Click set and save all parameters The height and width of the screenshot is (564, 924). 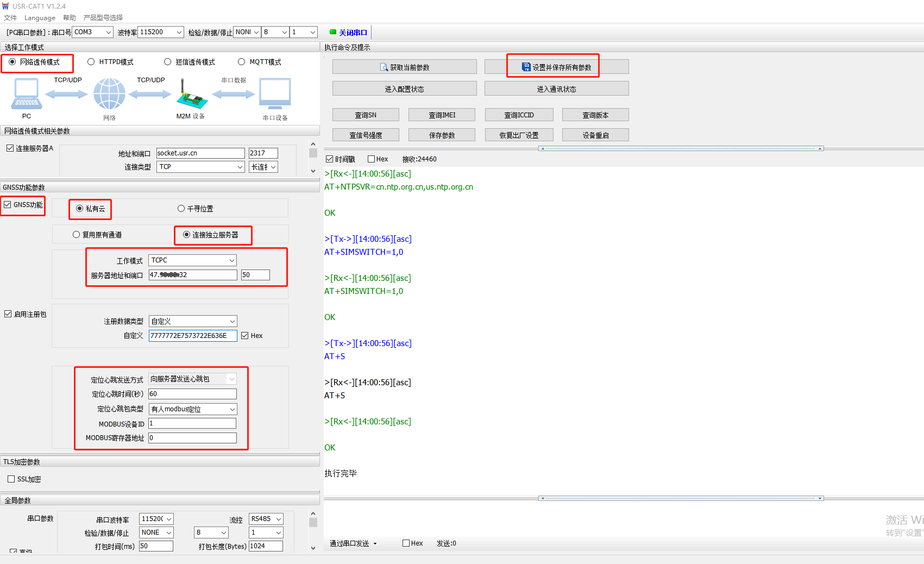coord(556,67)
